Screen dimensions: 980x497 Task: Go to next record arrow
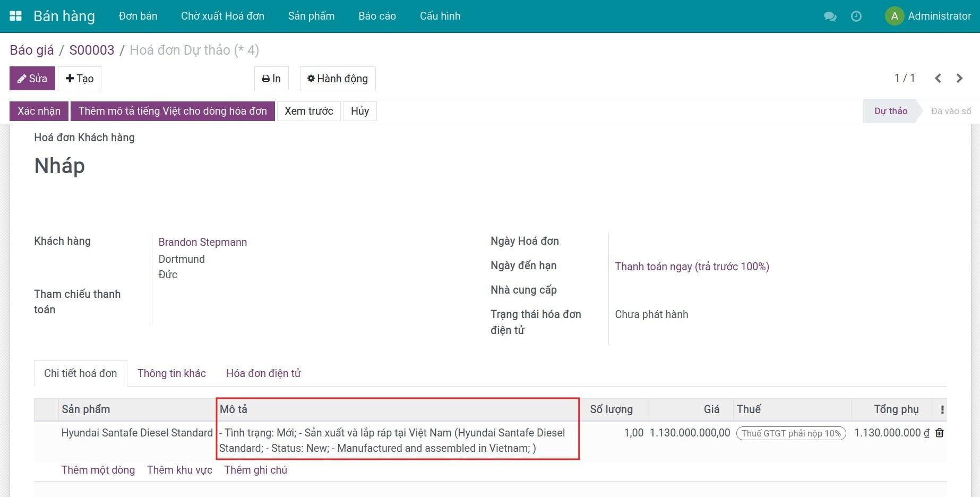tap(959, 79)
